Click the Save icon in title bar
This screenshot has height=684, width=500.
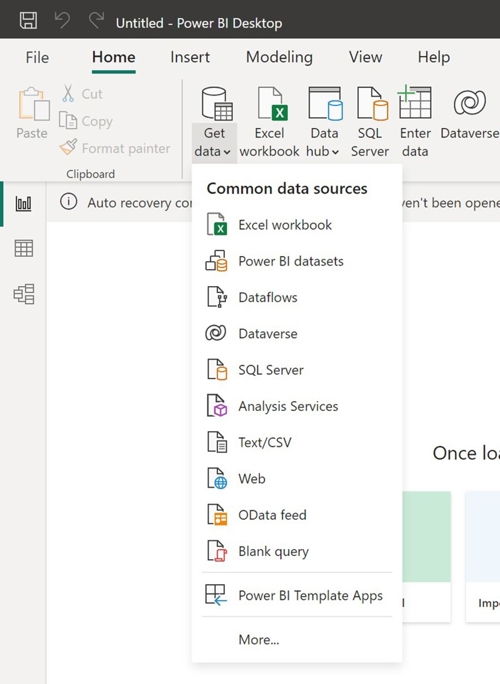28,20
